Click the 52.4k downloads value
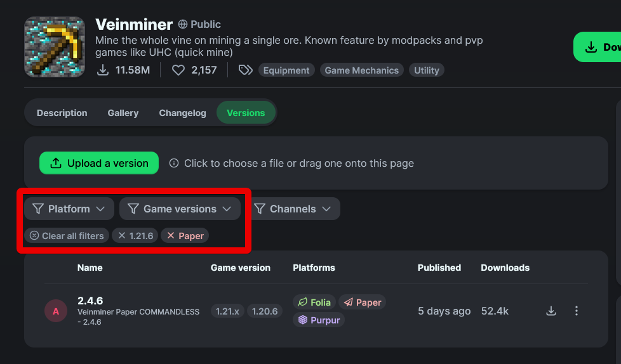The image size is (621, 364). point(495,311)
